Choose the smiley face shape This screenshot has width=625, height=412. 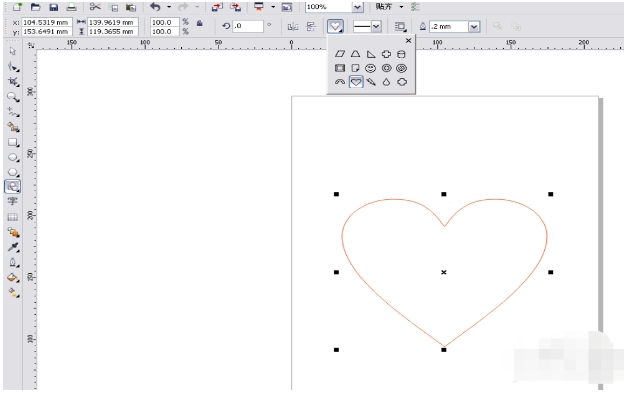[x=371, y=68]
